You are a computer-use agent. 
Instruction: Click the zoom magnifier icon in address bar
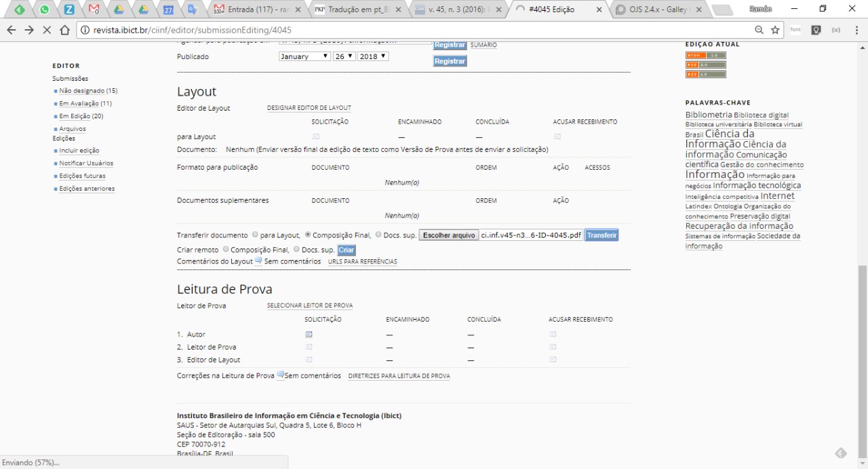pyautogui.click(x=759, y=30)
